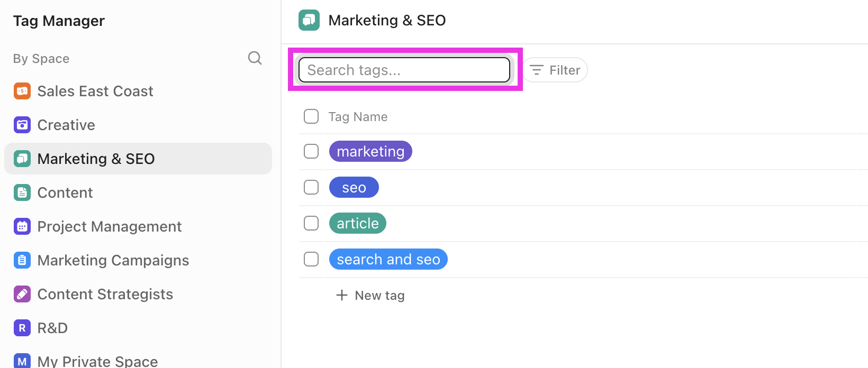Tick the checkbox beside article tag

(311, 223)
